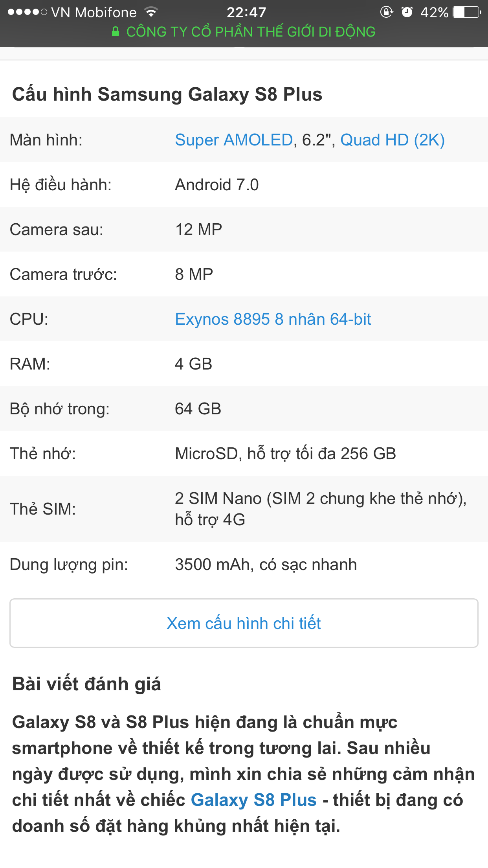Open the Galaxy S8 Plus article link
488x868 pixels.
[x=253, y=800]
